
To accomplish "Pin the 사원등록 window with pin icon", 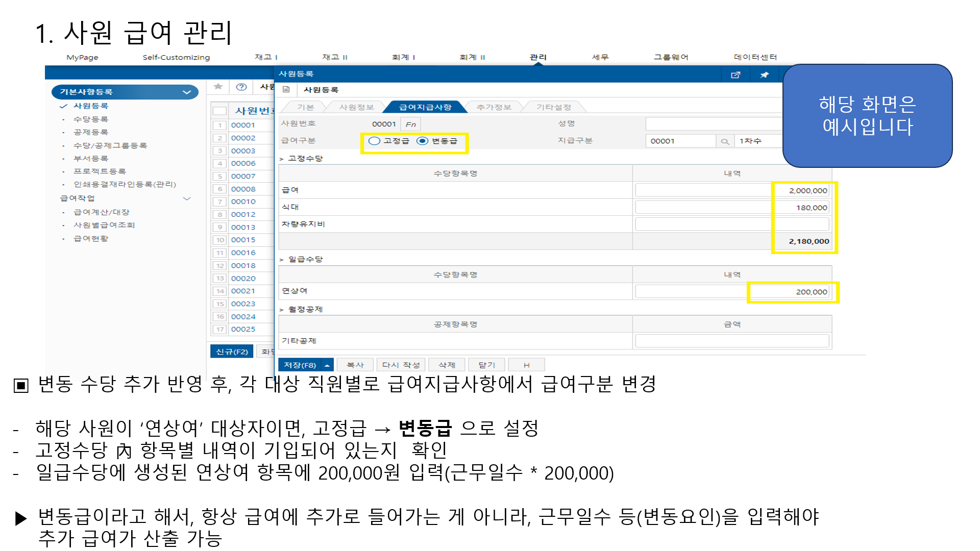I will pos(764,75).
